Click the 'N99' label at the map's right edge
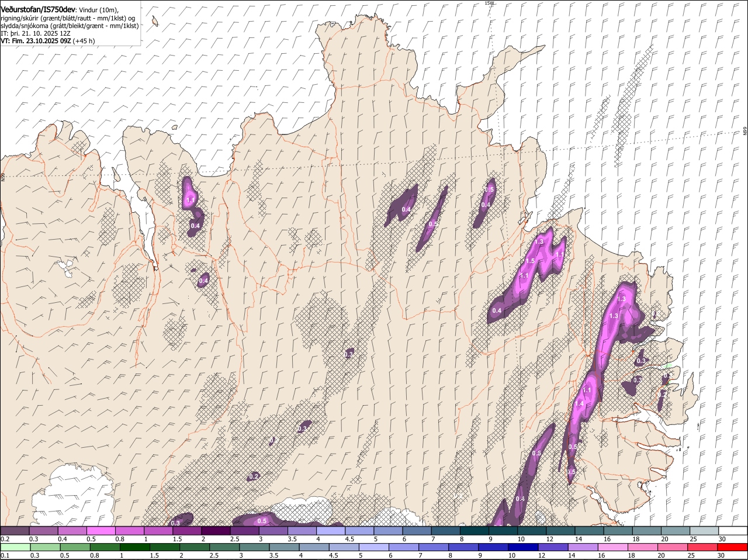This screenshot has width=748, height=560. [x=745, y=132]
